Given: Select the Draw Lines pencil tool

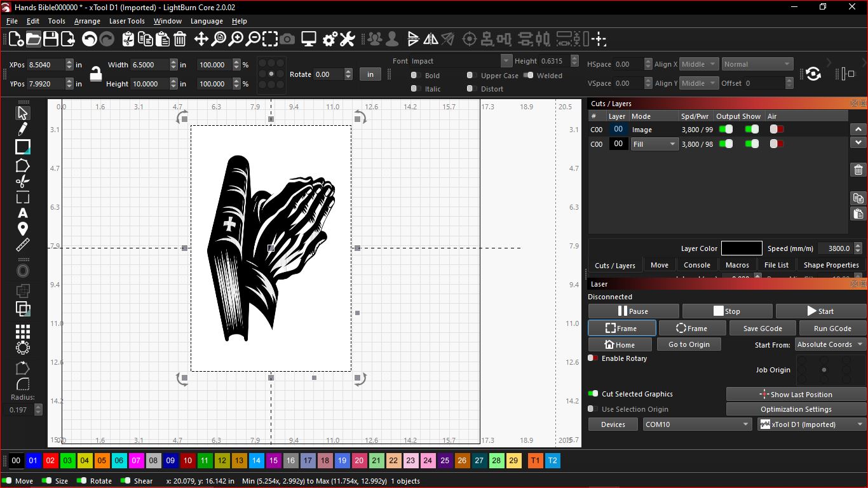Looking at the screenshot, I should click(x=23, y=130).
